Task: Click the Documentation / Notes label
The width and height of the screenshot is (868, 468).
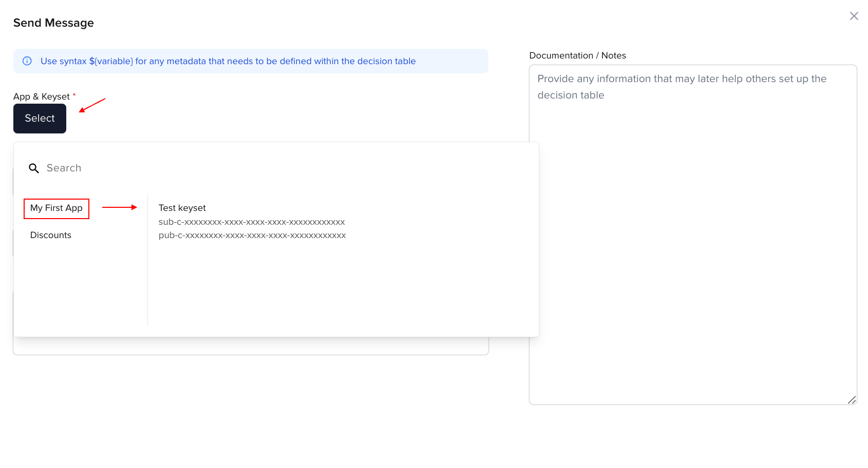Action: (577, 55)
